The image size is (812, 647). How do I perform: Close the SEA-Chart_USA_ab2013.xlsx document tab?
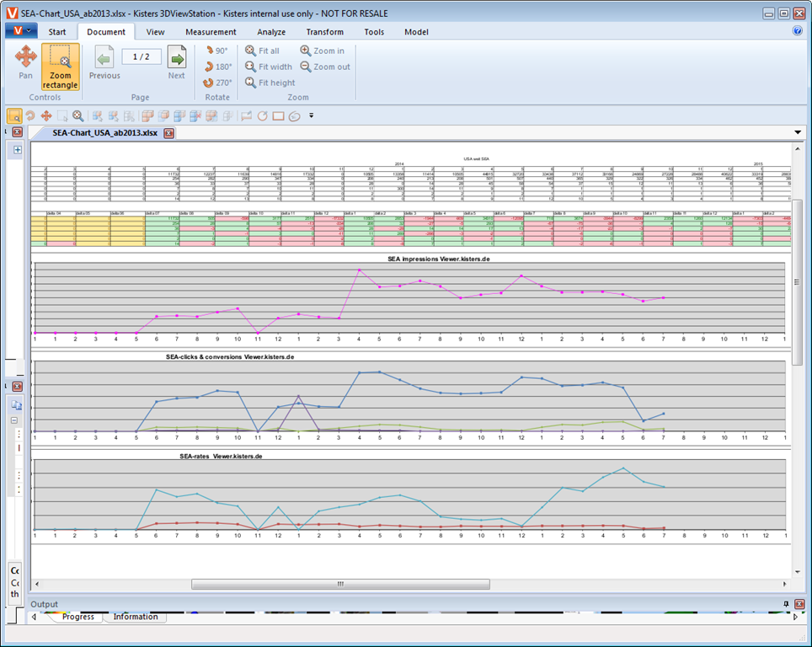click(168, 133)
